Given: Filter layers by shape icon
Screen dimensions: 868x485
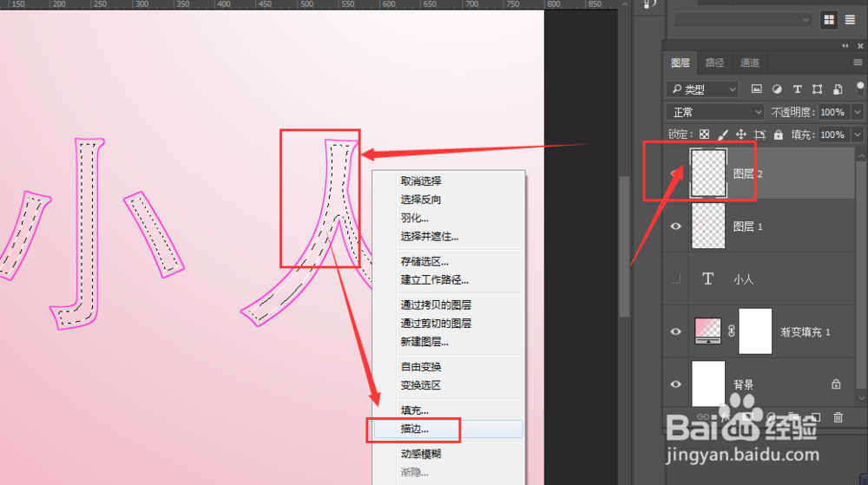Looking at the screenshot, I should 817,89.
